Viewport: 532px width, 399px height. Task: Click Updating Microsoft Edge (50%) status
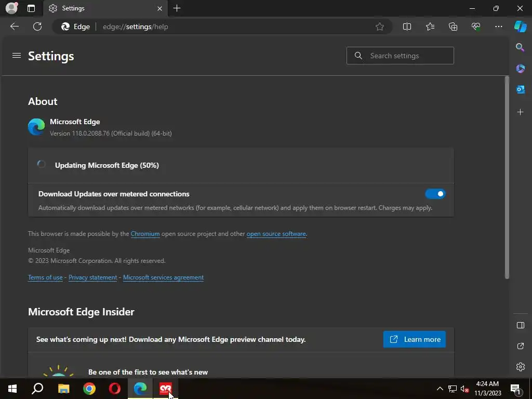(x=107, y=165)
